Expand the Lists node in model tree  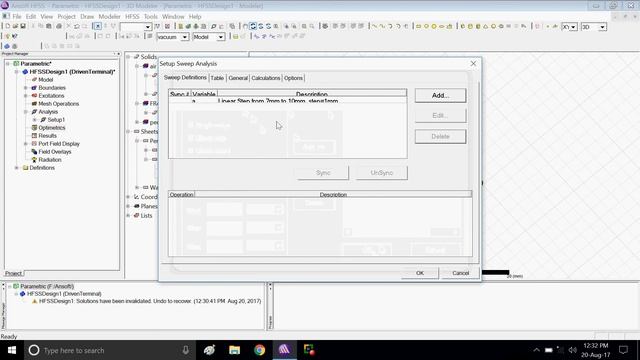tap(128, 216)
